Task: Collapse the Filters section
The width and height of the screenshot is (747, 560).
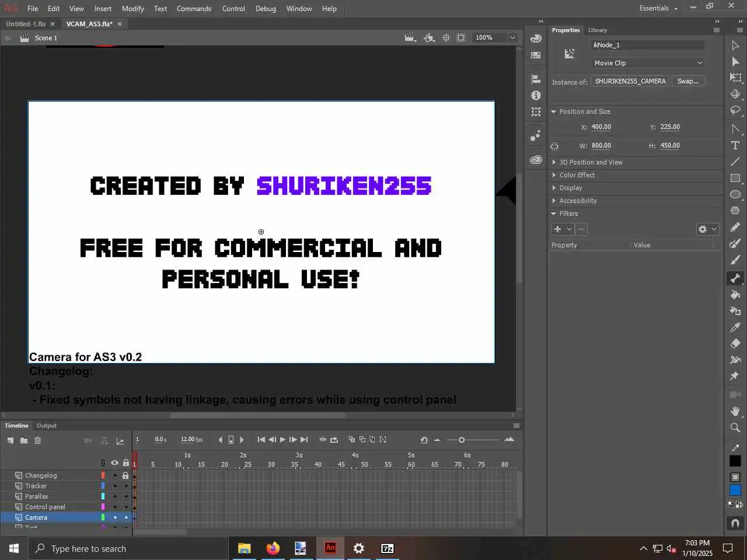Action: click(553, 213)
